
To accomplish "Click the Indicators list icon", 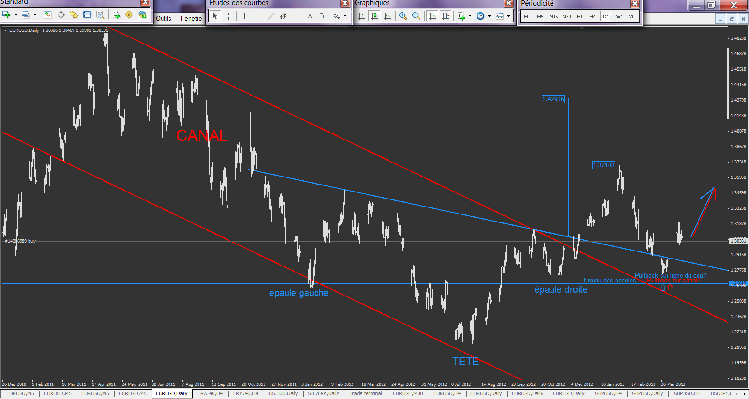I will point(461,16).
